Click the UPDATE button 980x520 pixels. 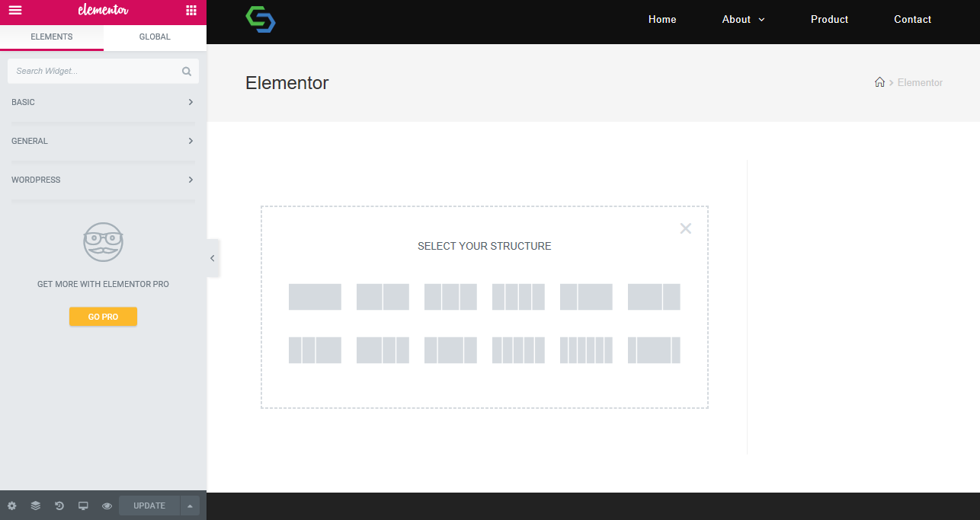(x=149, y=505)
